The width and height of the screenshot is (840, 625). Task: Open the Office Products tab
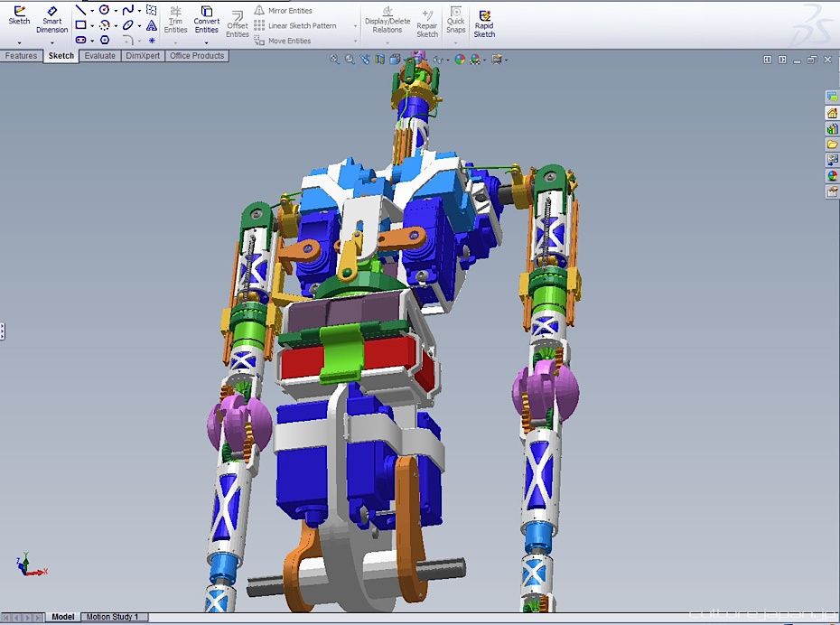[197, 56]
